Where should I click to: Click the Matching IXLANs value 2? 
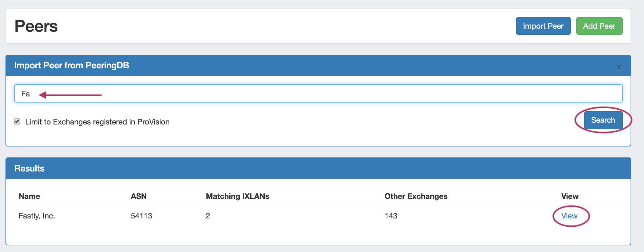(x=208, y=216)
